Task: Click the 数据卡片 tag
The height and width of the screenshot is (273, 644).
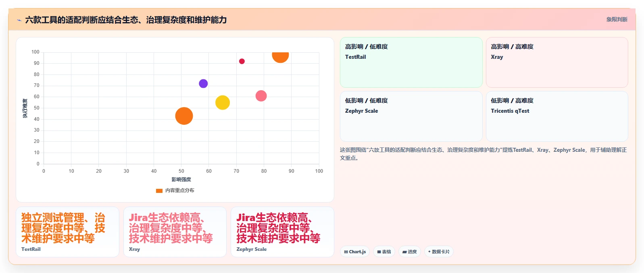Action: click(x=439, y=252)
